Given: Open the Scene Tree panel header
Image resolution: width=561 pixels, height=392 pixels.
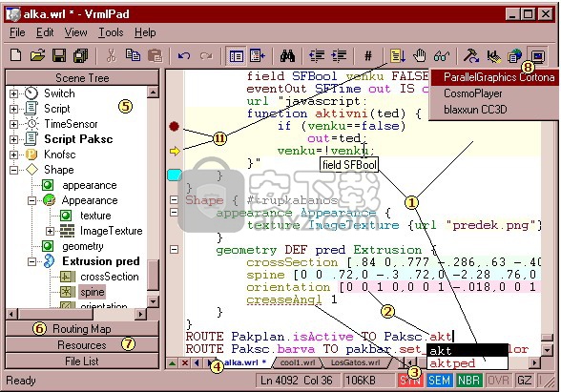Looking at the screenshot, I should [x=82, y=78].
